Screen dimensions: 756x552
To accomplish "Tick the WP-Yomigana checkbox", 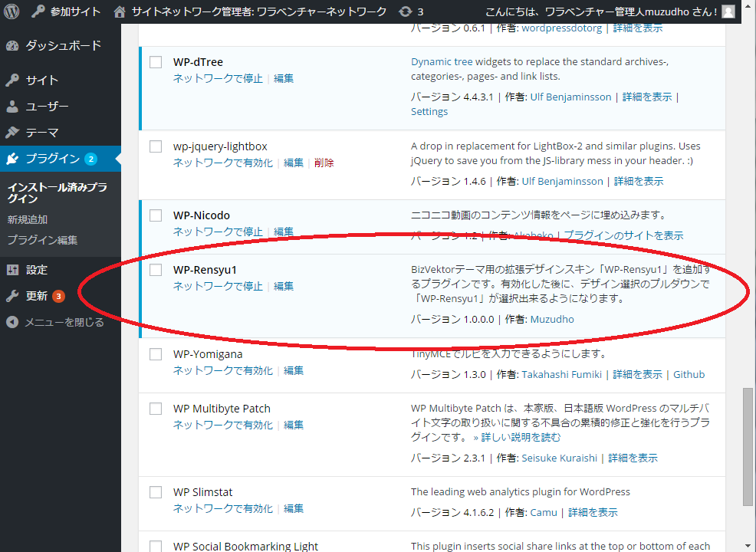I will click(x=155, y=354).
